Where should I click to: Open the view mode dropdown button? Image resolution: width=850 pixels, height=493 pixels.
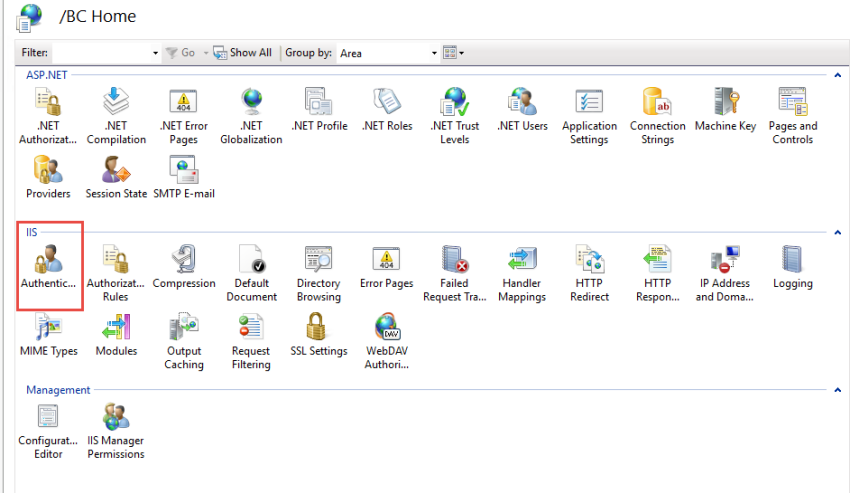click(x=454, y=53)
